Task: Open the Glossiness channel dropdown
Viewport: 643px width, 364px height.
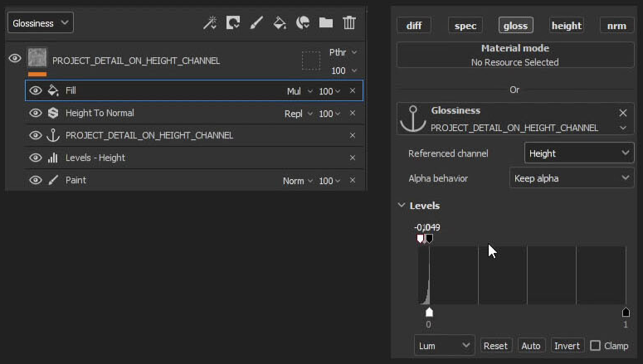Action: [x=41, y=23]
